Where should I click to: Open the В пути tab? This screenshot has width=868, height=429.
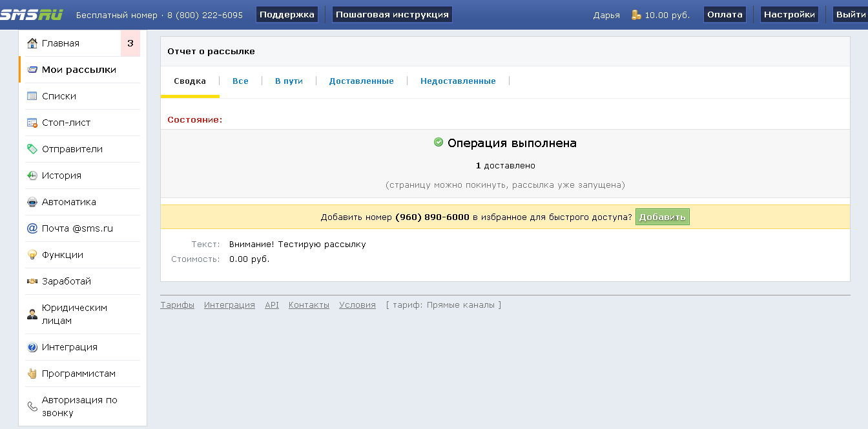289,81
